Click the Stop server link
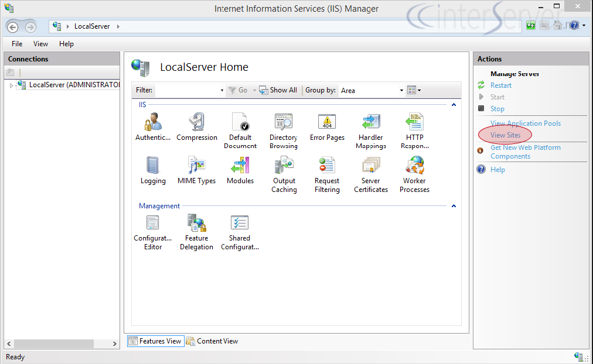This screenshot has width=593, height=364. pyautogui.click(x=497, y=109)
